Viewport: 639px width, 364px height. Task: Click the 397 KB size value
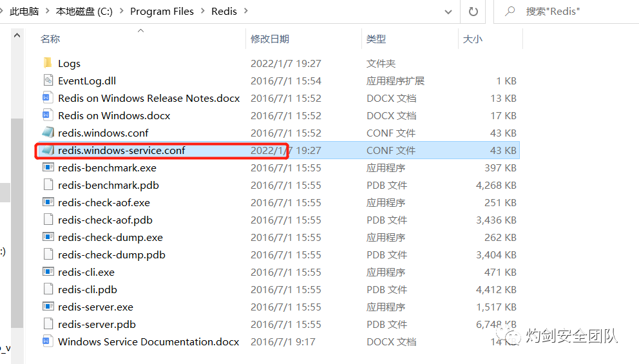[x=500, y=168]
